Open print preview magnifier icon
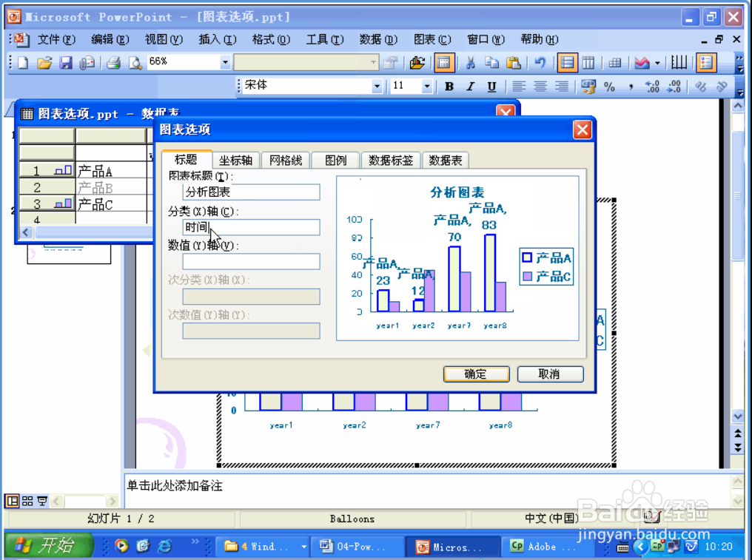This screenshot has height=560, width=752. coord(135,63)
